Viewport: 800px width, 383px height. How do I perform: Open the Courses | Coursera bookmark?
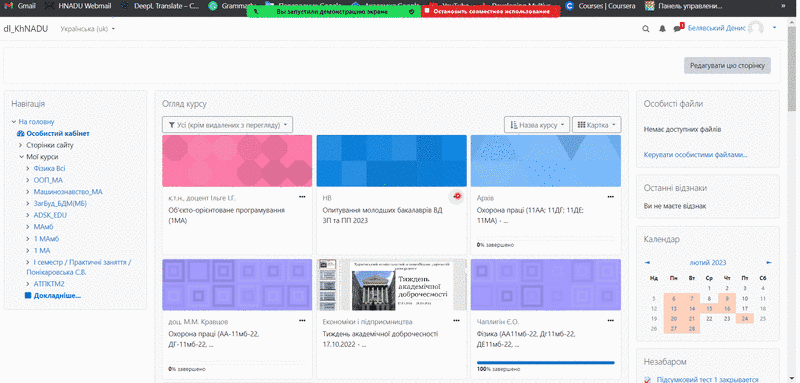pos(600,6)
